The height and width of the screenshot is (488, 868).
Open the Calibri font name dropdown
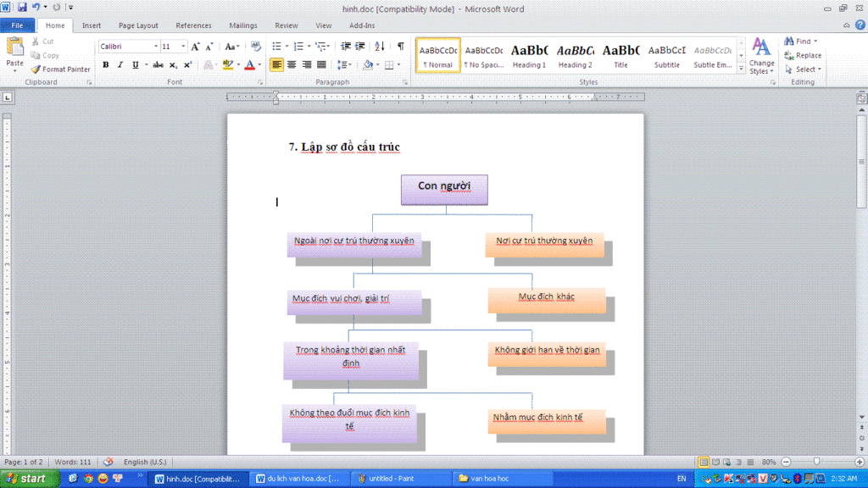click(x=156, y=47)
